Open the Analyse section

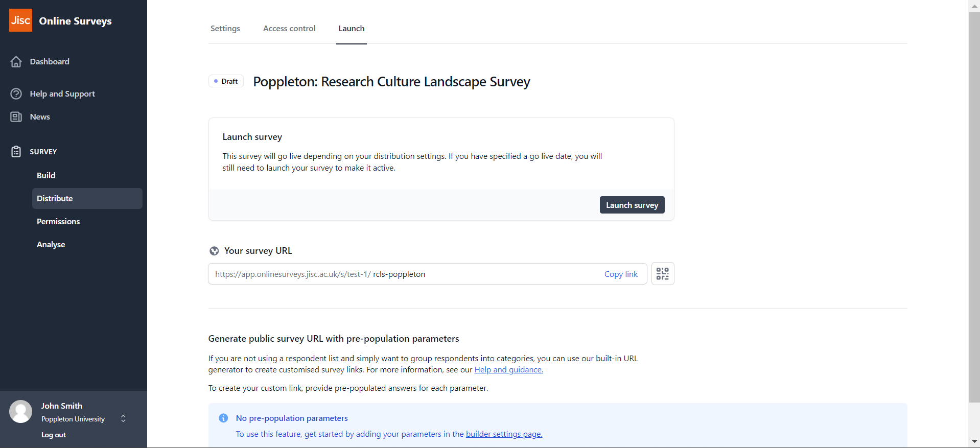tap(51, 245)
